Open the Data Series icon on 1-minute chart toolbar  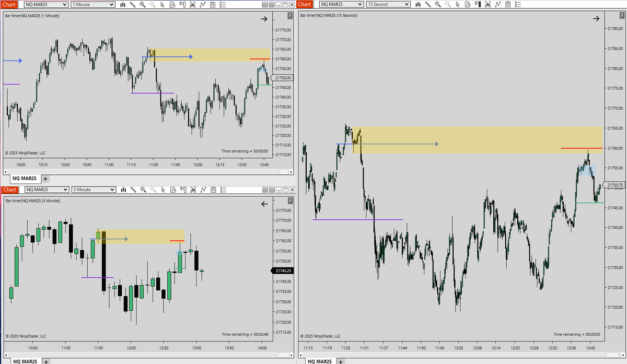pos(172,4)
